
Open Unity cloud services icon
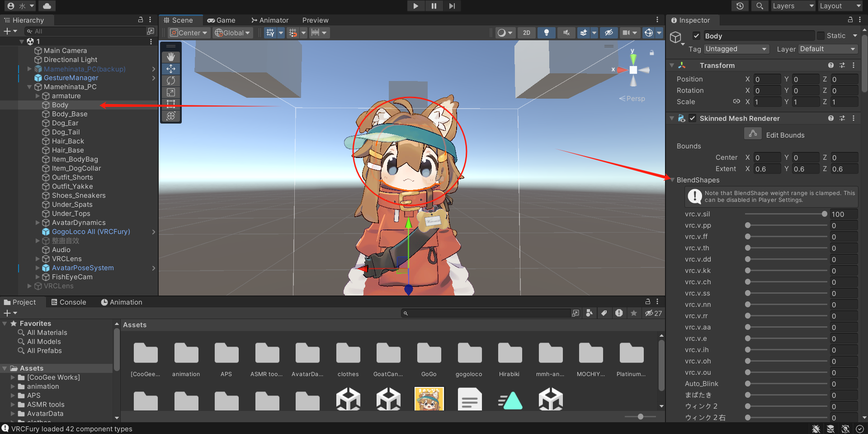click(x=47, y=6)
